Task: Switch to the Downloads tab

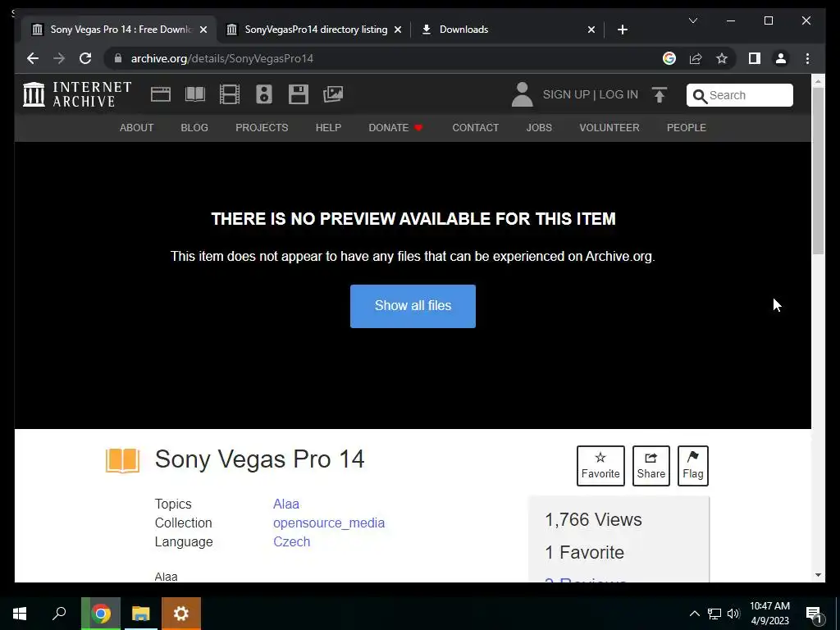Action: pos(507,30)
